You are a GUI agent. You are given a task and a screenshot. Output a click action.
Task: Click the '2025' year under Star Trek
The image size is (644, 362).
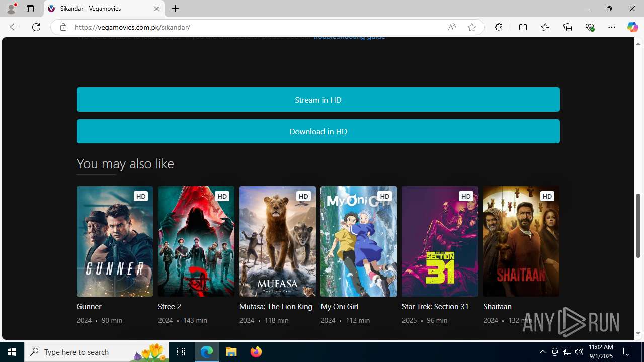pos(409,320)
